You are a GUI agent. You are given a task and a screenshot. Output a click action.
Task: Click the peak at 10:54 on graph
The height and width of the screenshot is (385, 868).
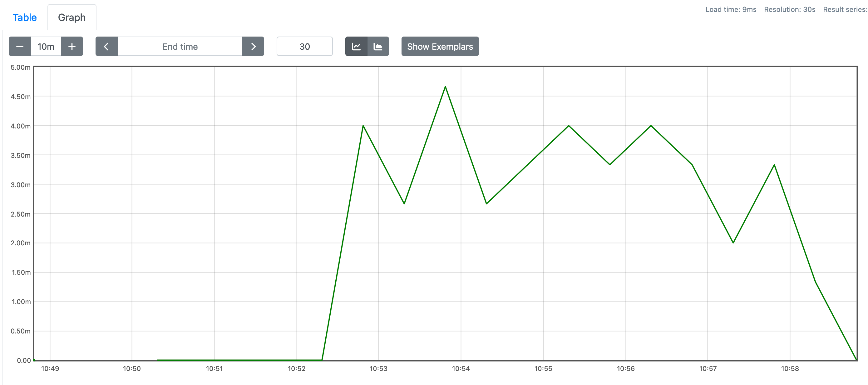446,87
